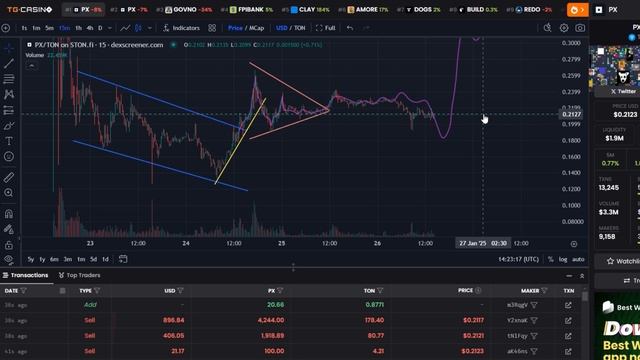Activate the zoom-in magnifier tool
Screen dimensions: 640x360
[x=9, y=193]
